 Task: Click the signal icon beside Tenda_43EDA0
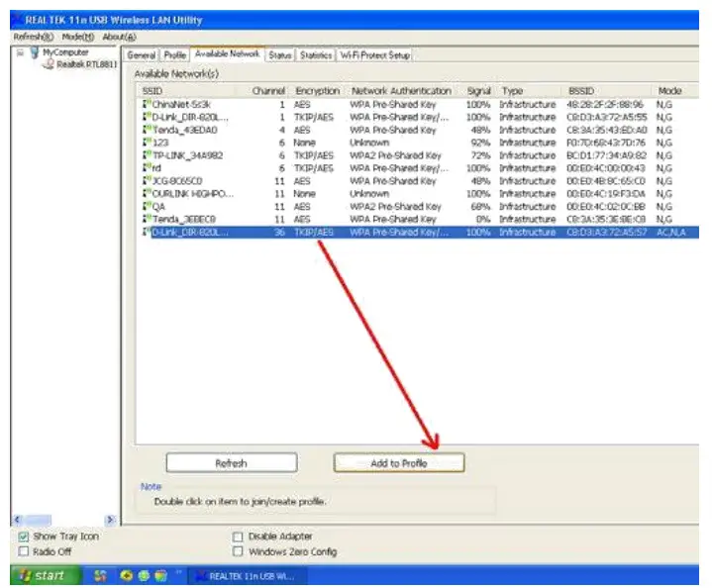coord(147,130)
